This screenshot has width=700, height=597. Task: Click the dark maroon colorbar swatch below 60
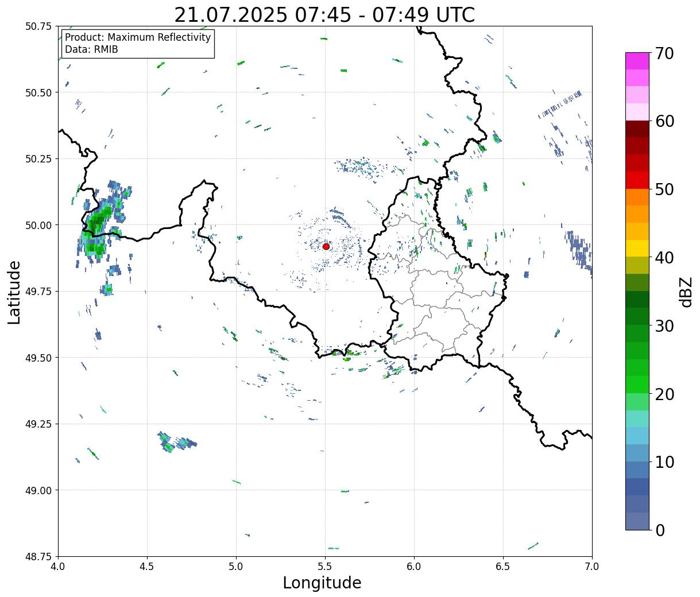click(637, 129)
